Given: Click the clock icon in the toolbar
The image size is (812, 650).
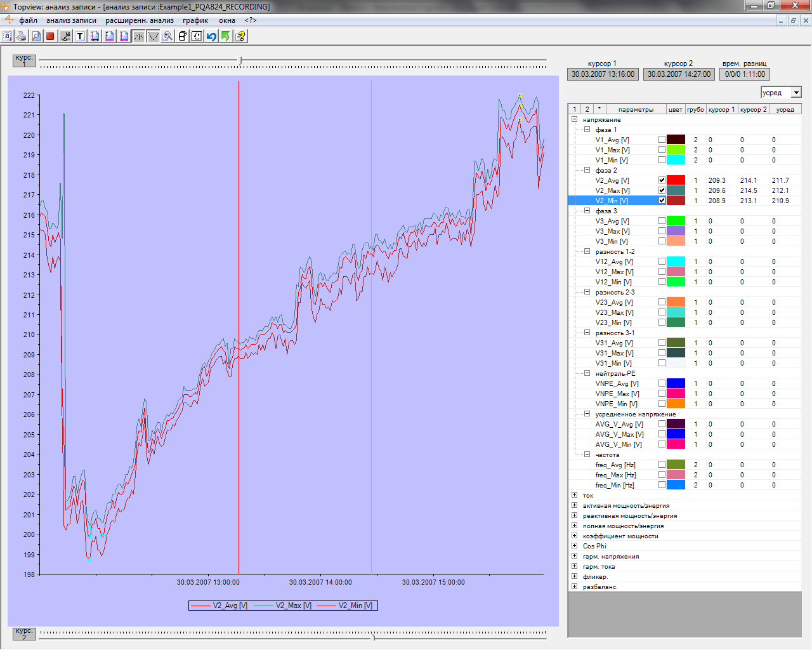Looking at the screenshot, I should click(x=197, y=36).
